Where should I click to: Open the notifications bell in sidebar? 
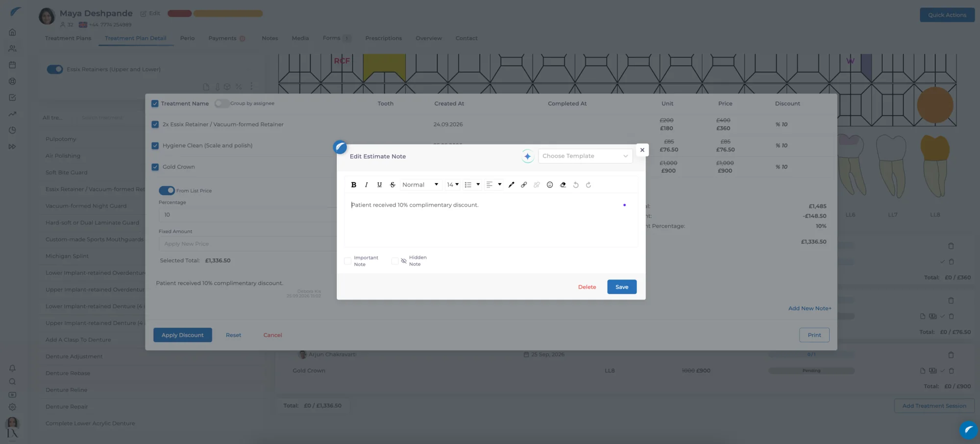click(x=12, y=368)
